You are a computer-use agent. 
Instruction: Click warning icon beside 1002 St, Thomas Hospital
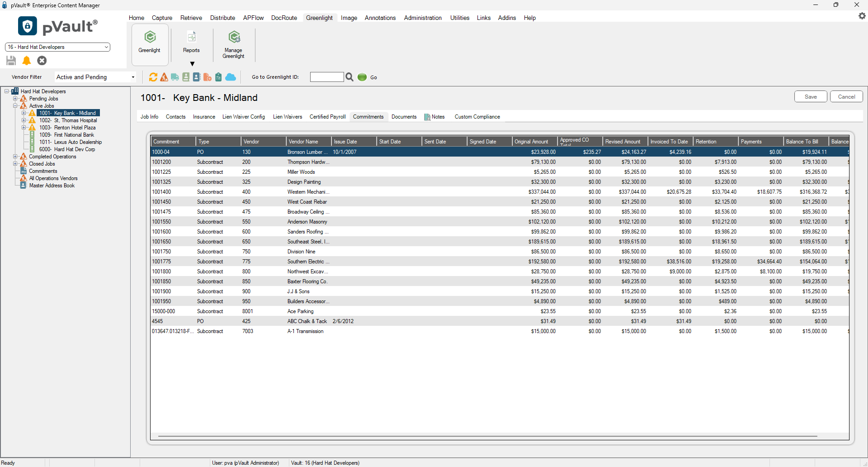coord(32,120)
